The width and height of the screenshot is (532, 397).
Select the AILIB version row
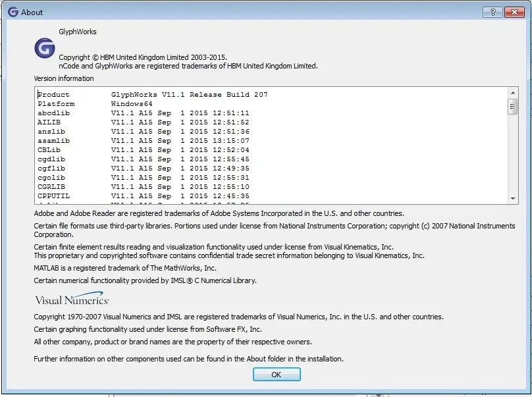point(143,122)
